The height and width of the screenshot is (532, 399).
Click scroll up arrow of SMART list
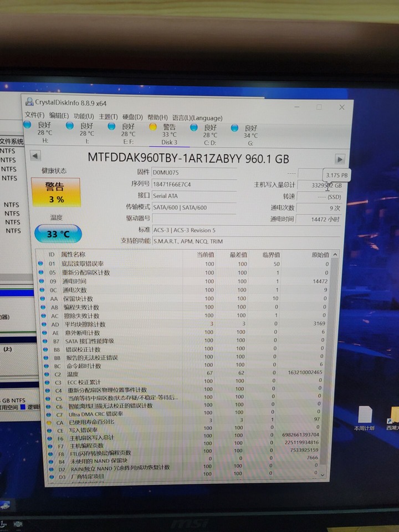pyautogui.click(x=335, y=254)
